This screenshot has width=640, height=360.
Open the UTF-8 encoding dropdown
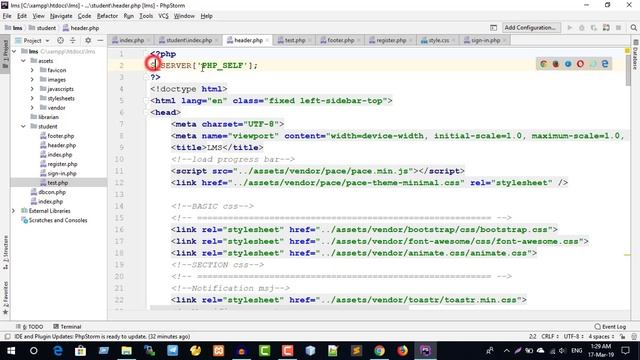click(574, 337)
